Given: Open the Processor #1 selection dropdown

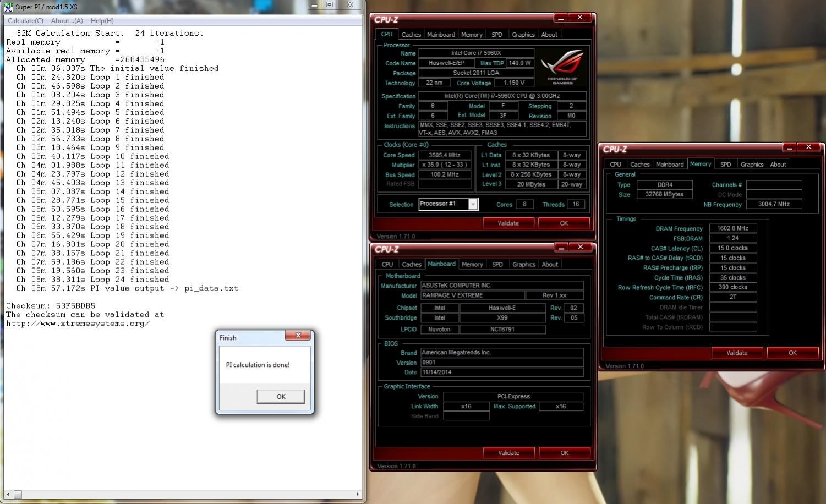Looking at the screenshot, I should point(472,204).
